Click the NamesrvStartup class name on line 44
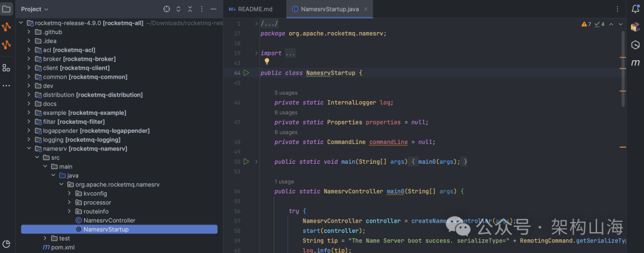 point(330,73)
